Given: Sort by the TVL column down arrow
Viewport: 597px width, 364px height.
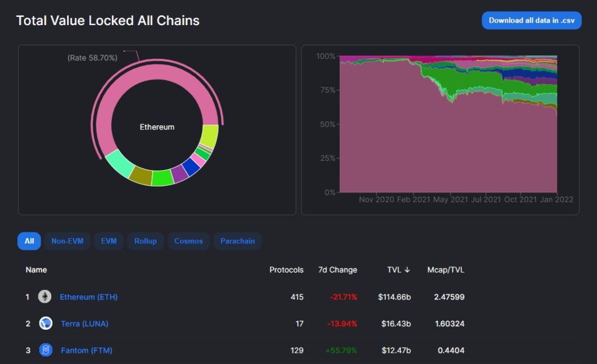Looking at the screenshot, I should 407,270.
